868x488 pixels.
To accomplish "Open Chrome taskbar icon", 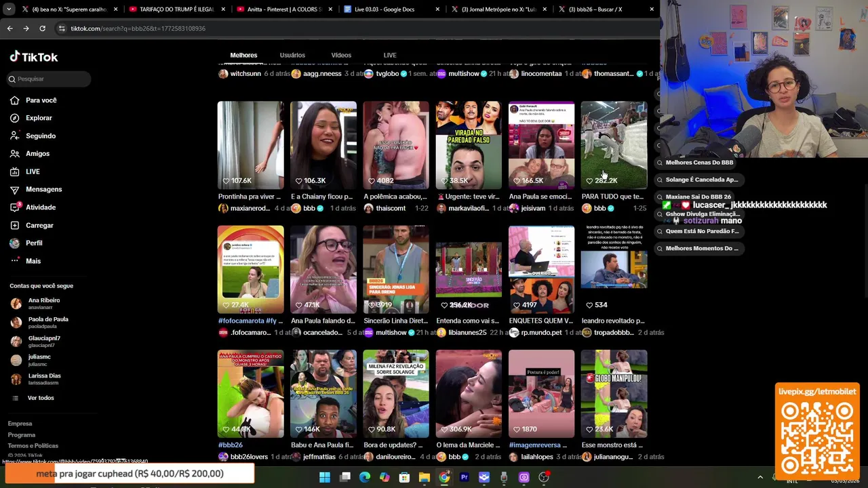I will 444,477.
